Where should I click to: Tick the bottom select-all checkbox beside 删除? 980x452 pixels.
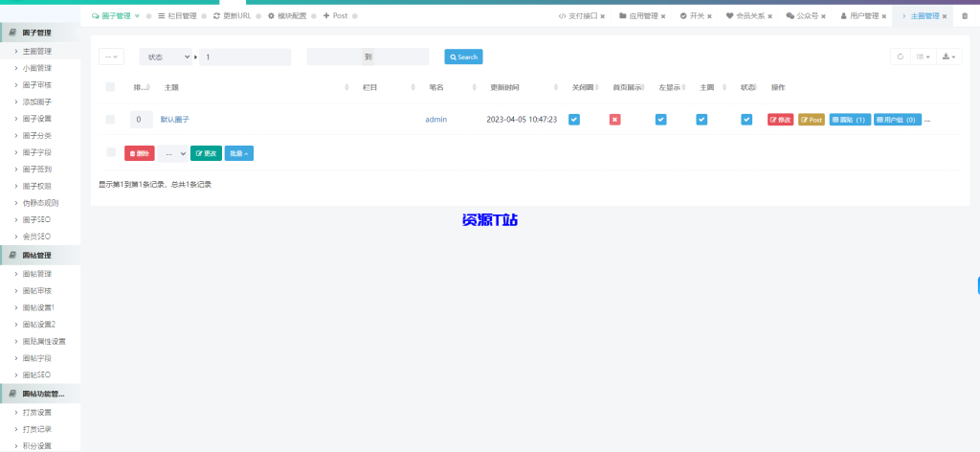click(x=111, y=152)
